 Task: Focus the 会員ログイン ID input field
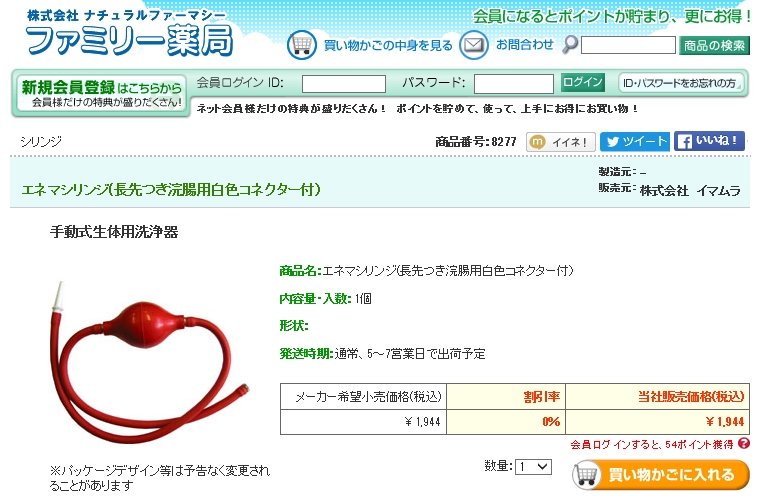pyautogui.click(x=343, y=84)
